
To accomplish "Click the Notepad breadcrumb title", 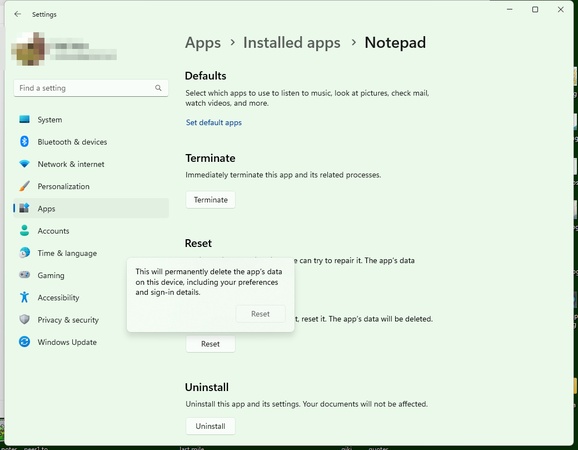I will (395, 43).
